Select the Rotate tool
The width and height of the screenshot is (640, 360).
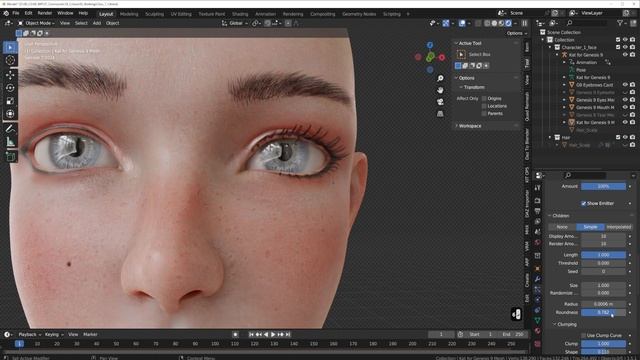pos(10,88)
